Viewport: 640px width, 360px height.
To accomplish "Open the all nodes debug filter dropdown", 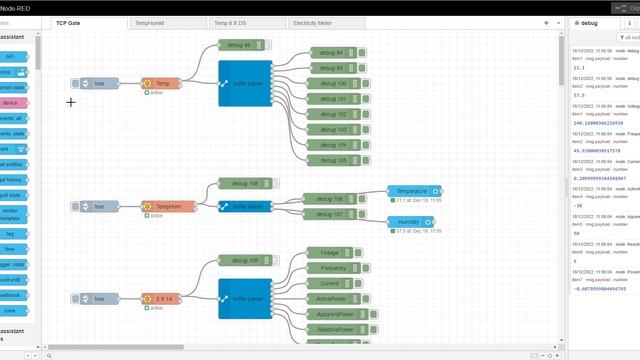I will click(x=629, y=38).
